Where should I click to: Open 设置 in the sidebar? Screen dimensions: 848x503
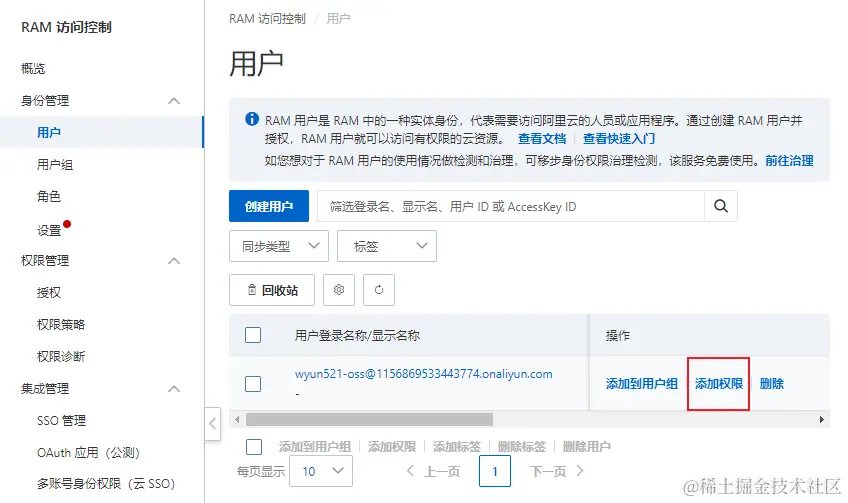(x=49, y=230)
